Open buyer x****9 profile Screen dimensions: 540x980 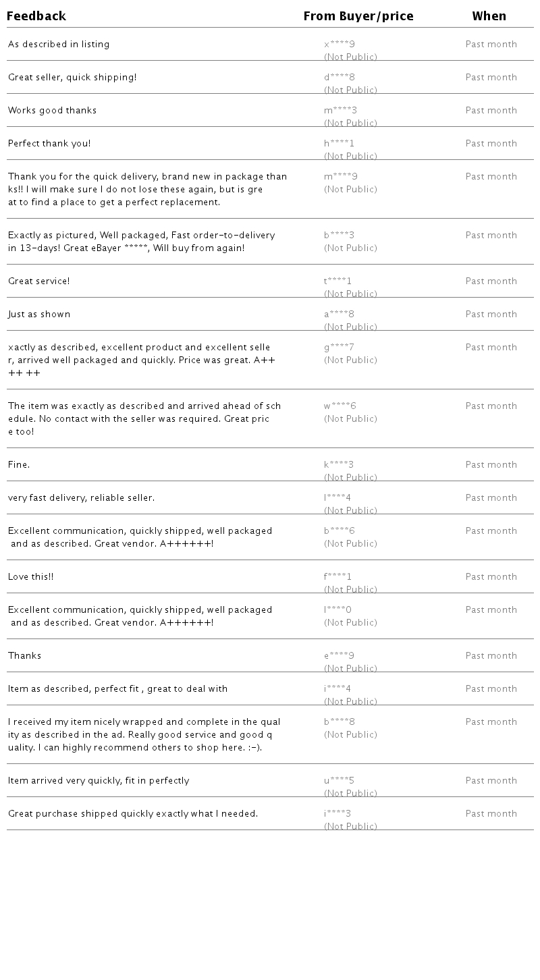[340, 45]
